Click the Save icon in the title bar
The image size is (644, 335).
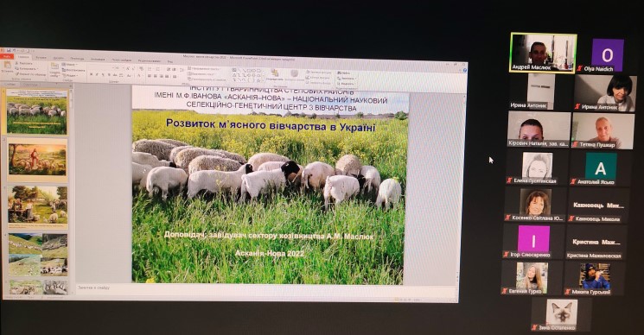[9, 50]
